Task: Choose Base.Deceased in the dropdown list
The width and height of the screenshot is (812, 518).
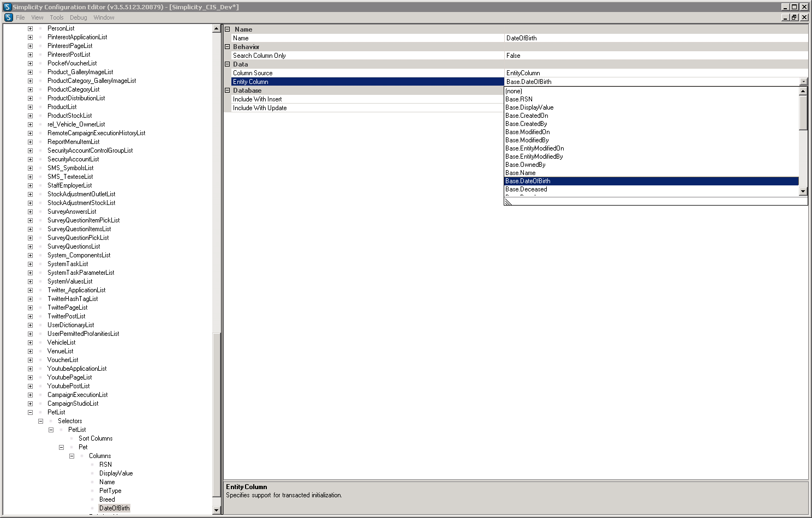Action: coord(652,189)
